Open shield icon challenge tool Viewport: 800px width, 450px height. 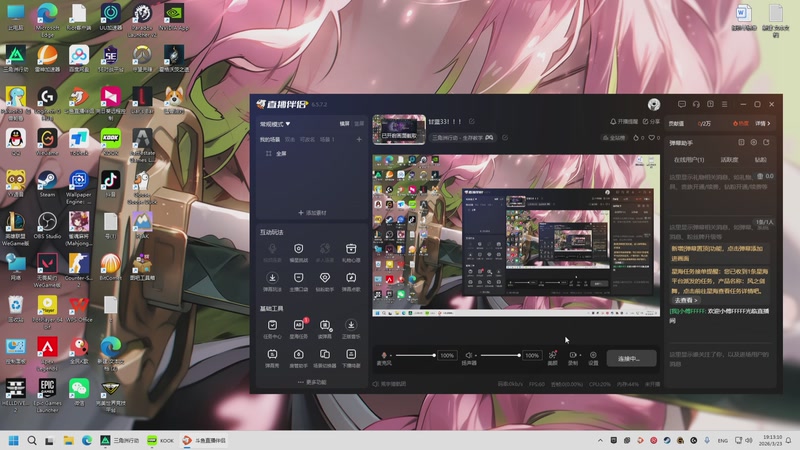pyautogui.click(x=298, y=253)
